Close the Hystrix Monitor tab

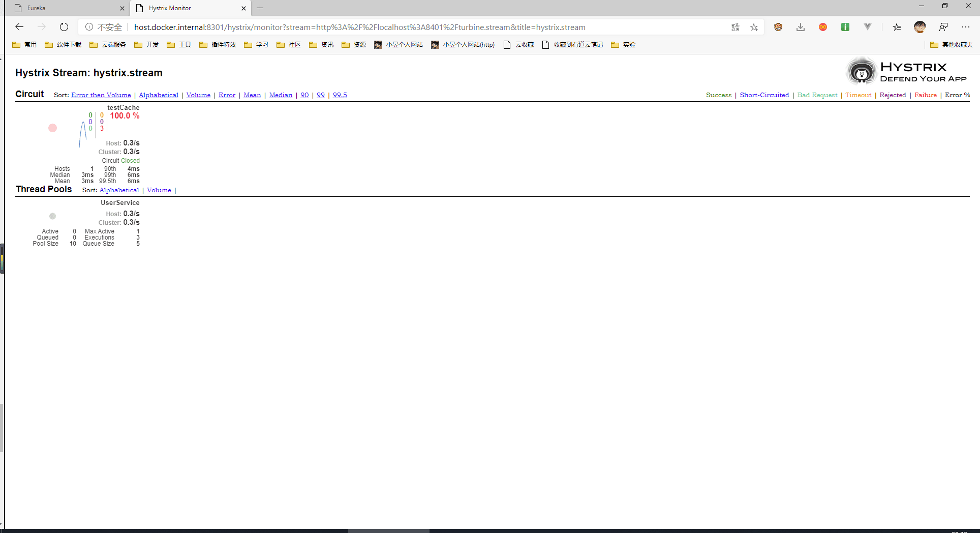tap(243, 8)
